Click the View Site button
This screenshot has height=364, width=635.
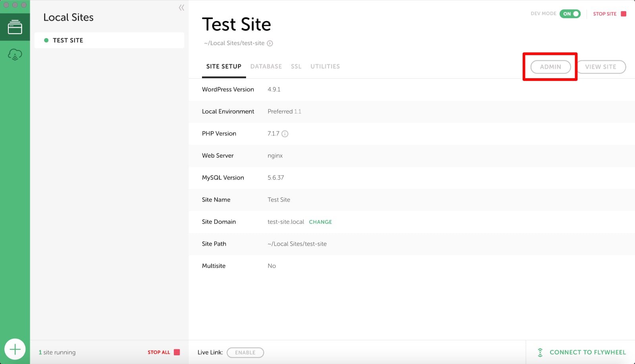point(601,67)
